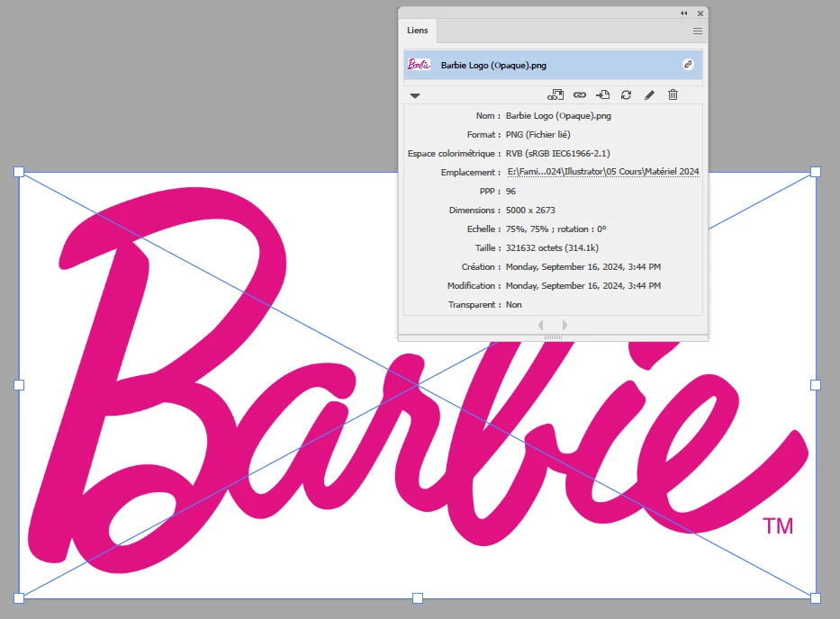Close the Liens panel
This screenshot has height=619, width=840.
[x=700, y=13]
